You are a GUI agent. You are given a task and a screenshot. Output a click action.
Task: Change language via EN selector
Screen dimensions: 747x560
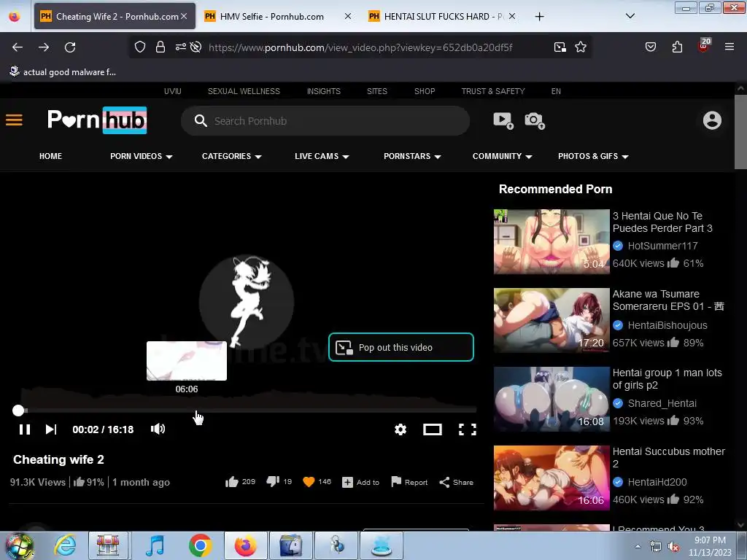click(556, 91)
